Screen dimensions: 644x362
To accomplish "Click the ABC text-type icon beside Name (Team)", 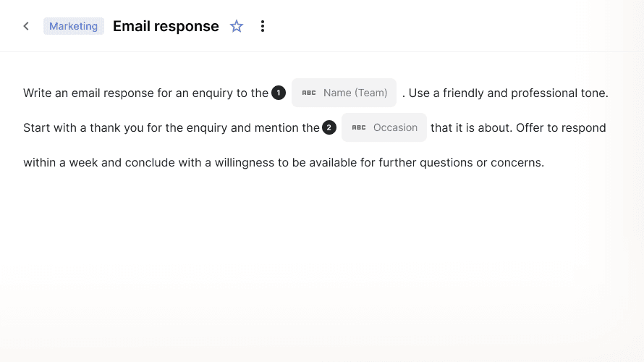I will coord(309,93).
